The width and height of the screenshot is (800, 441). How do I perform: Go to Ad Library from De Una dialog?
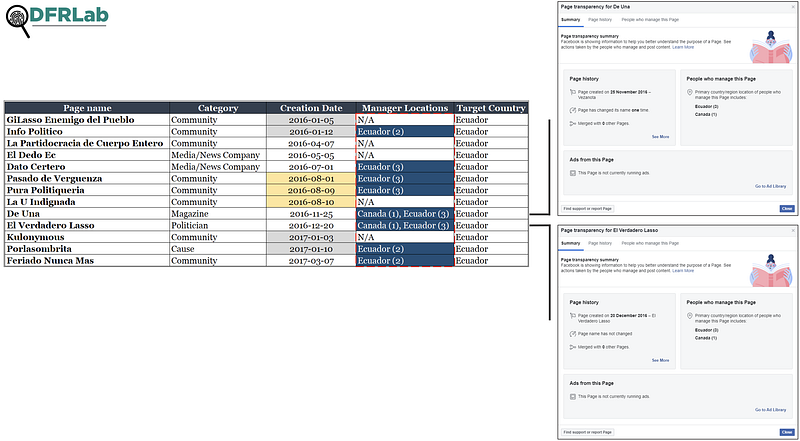click(770, 186)
